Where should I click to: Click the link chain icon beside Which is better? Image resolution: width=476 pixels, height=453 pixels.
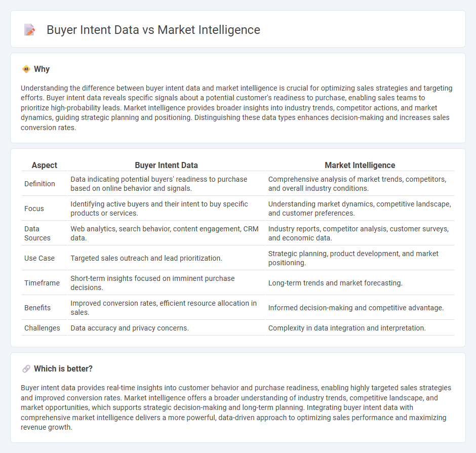pyautogui.click(x=26, y=368)
